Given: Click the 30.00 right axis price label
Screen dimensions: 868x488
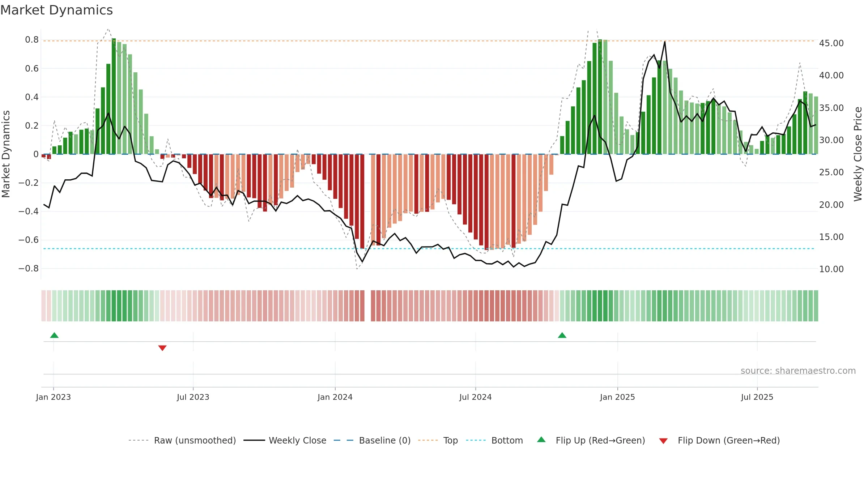Looking at the screenshot, I should (831, 140).
